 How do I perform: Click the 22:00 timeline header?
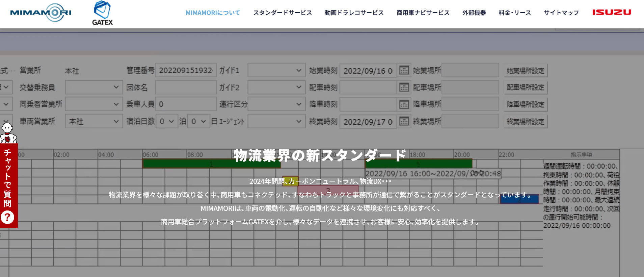point(507,154)
